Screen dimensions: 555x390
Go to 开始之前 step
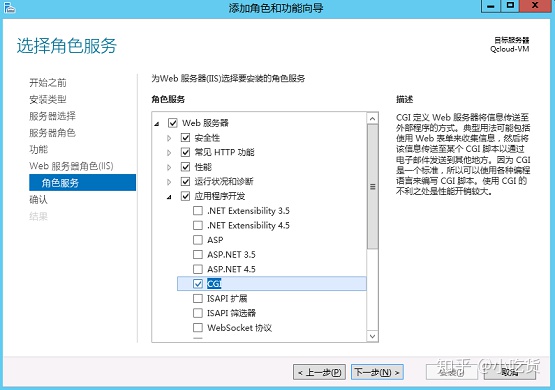tap(48, 82)
